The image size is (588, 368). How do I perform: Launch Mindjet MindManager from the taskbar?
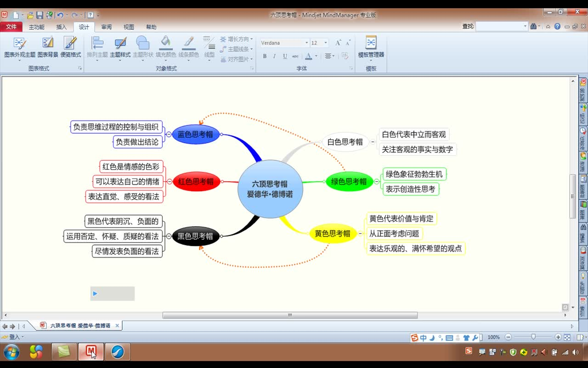point(91,352)
